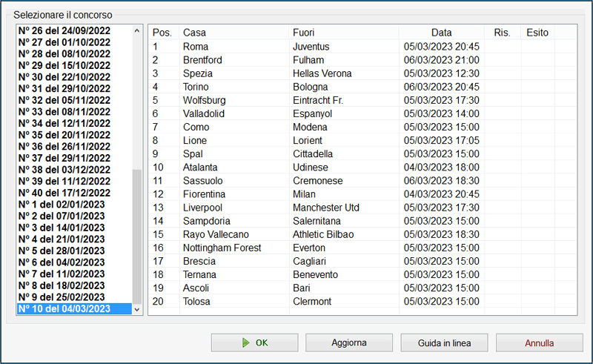Click the Torino cell

point(234,87)
